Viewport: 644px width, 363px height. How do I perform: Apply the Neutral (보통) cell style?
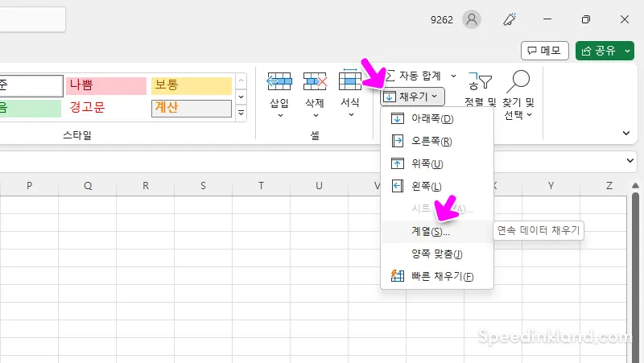(x=192, y=85)
